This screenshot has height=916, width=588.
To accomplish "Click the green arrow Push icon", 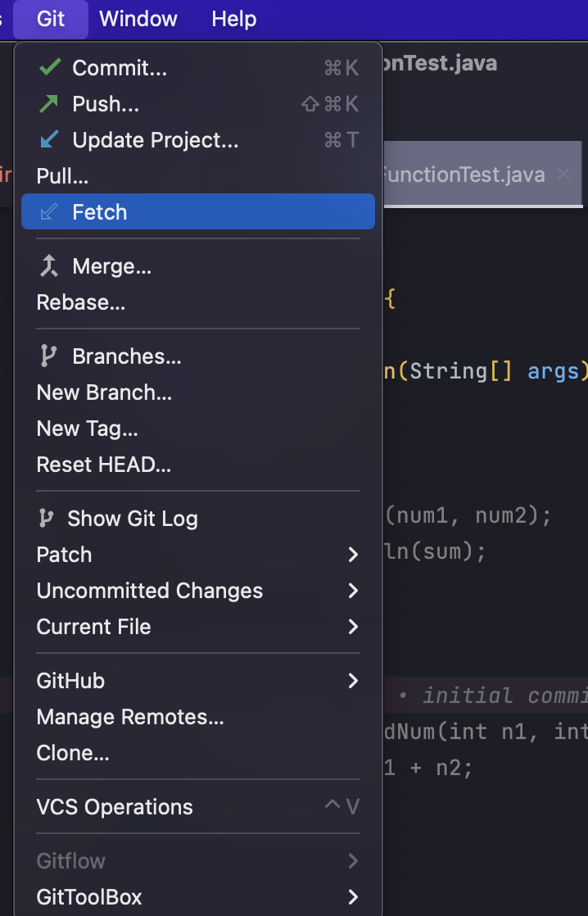I will coord(49,104).
